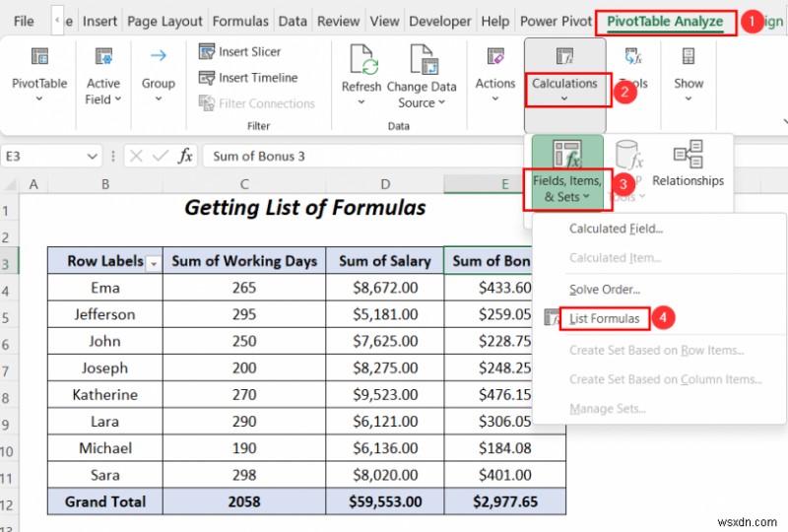Switch to the Review tab

point(338,21)
